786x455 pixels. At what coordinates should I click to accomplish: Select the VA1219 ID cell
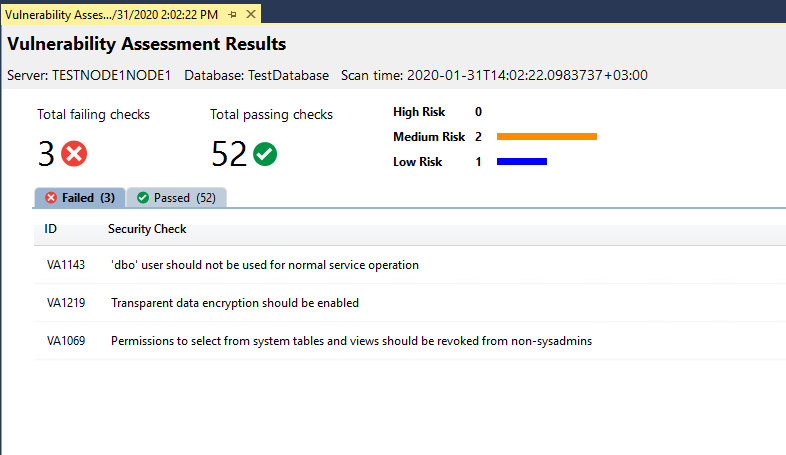66,303
